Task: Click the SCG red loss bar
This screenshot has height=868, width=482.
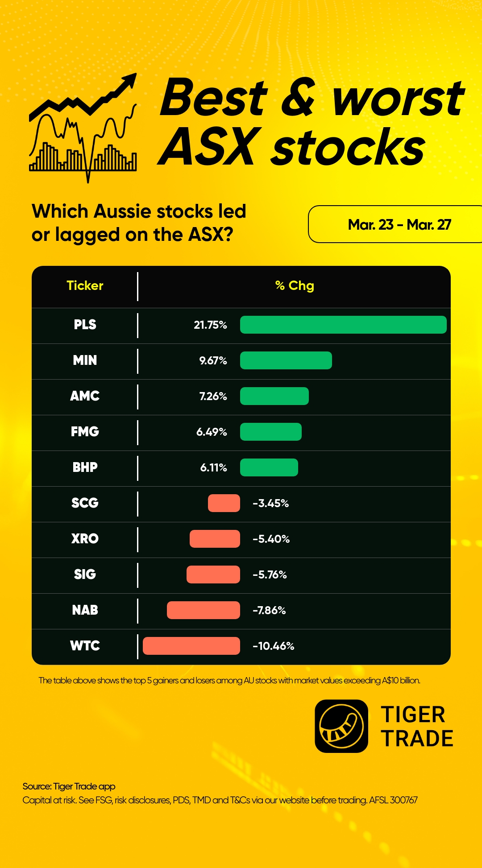Action: pos(224,503)
